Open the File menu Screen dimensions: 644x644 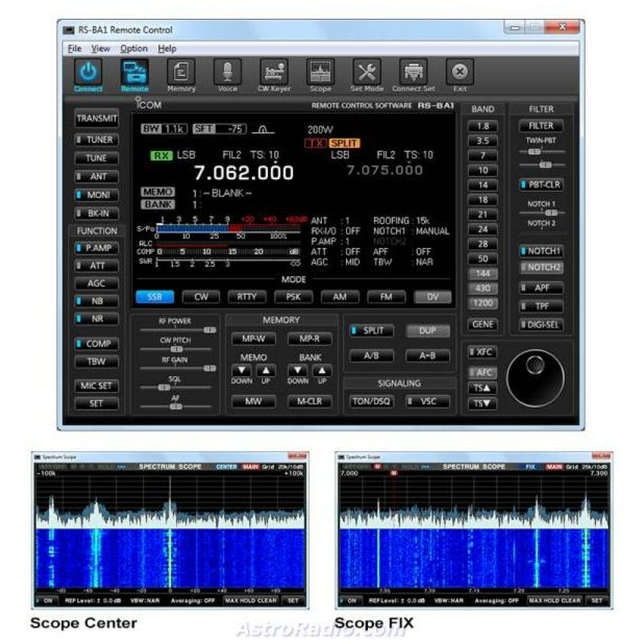point(74,48)
